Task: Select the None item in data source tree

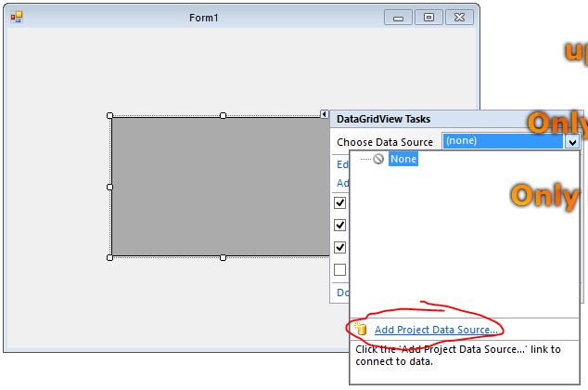Action: (403, 159)
